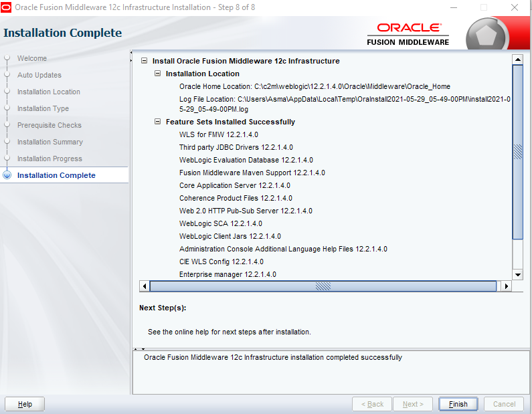Minimize the installer window
The width and height of the screenshot is (532, 414).
(454, 7)
